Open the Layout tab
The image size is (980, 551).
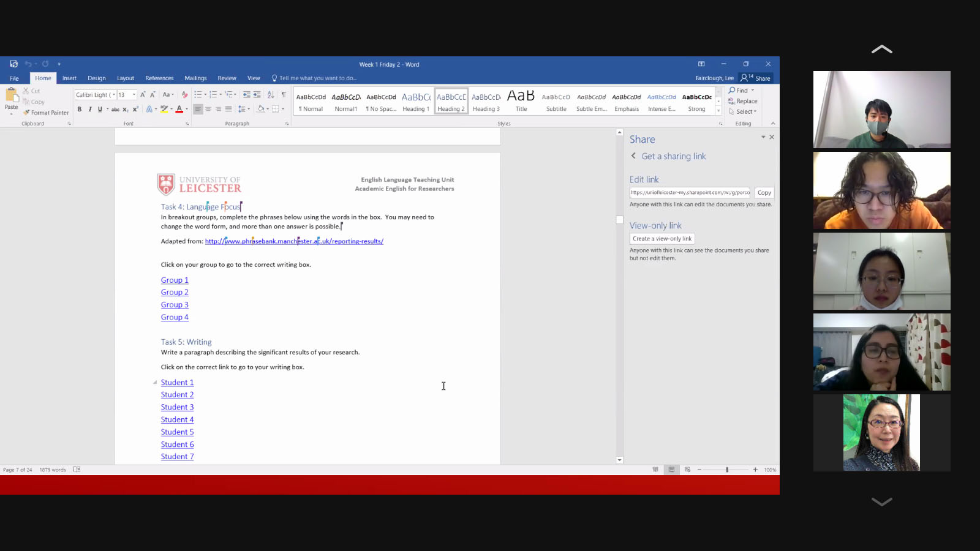click(x=126, y=78)
